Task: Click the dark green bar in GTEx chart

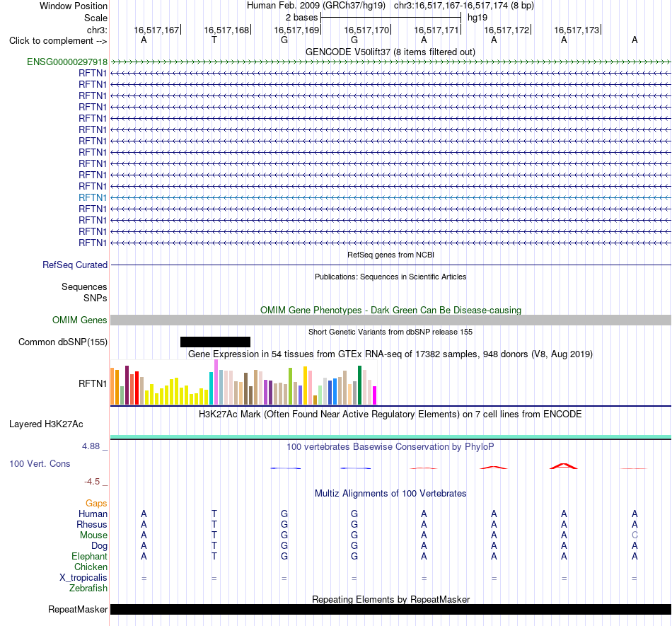Action: 359,386
